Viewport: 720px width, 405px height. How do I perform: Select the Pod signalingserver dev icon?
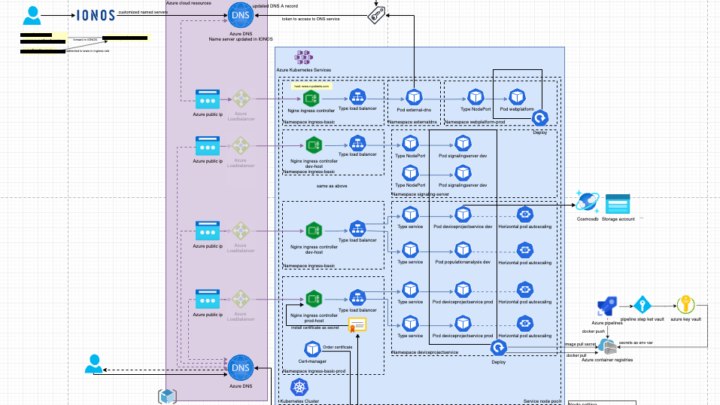(x=463, y=145)
